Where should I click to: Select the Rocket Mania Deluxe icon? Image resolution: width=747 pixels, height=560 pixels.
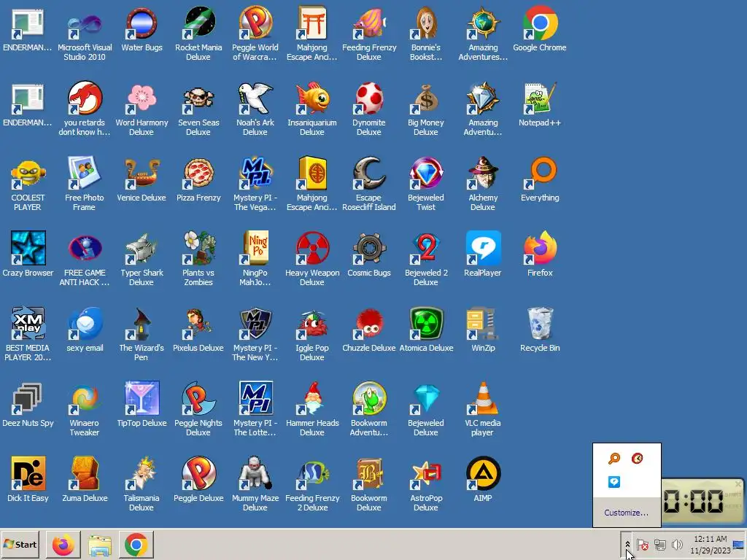(198, 34)
